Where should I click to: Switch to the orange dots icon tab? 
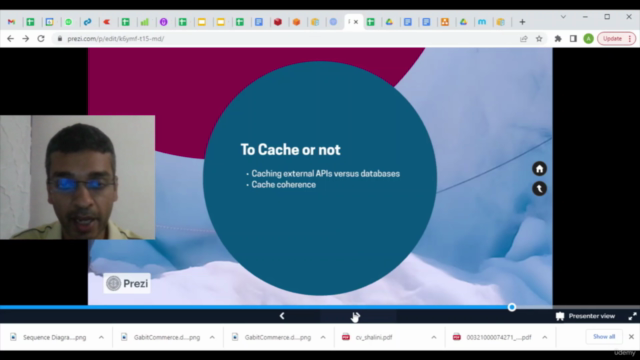tap(445, 22)
